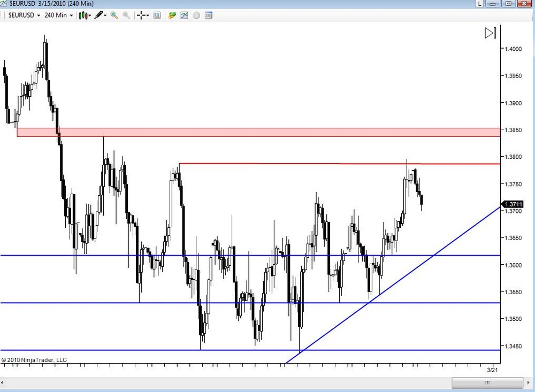Click the L link button in title bar
The image size is (535, 392).
click(480, 3)
